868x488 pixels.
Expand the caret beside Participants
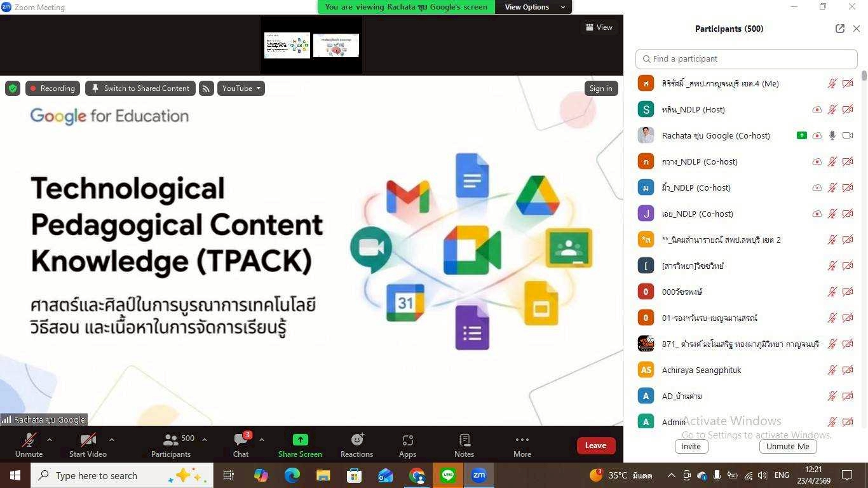pyautogui.click(x=205, y=440)
